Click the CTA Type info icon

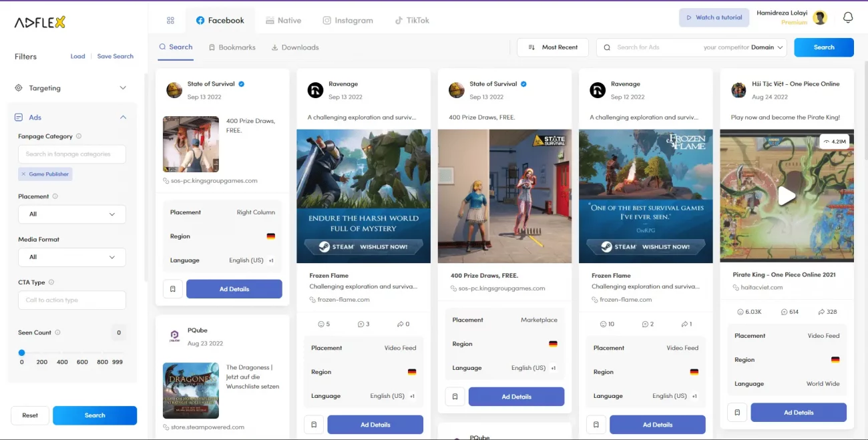[x=51, y=282]
